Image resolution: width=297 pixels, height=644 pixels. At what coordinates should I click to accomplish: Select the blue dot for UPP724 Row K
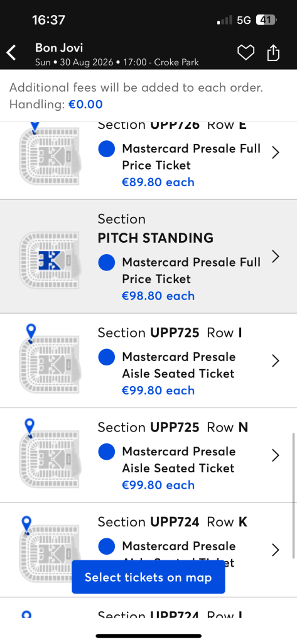coord(107,547)
